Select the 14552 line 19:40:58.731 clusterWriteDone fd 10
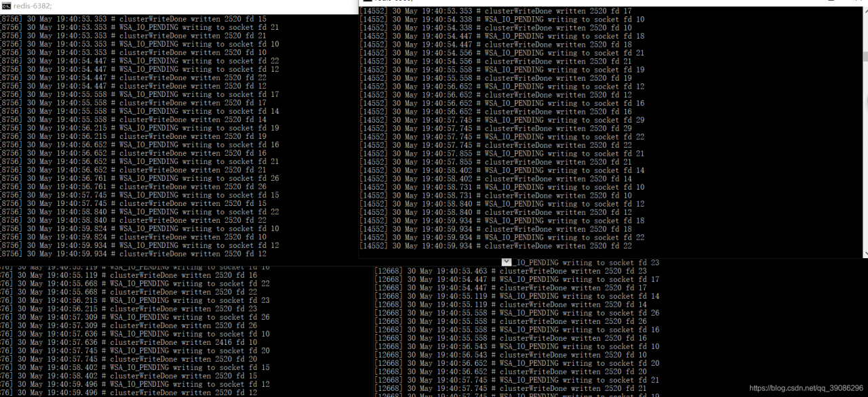Screen dimensions: 868x397 point(496,195)
